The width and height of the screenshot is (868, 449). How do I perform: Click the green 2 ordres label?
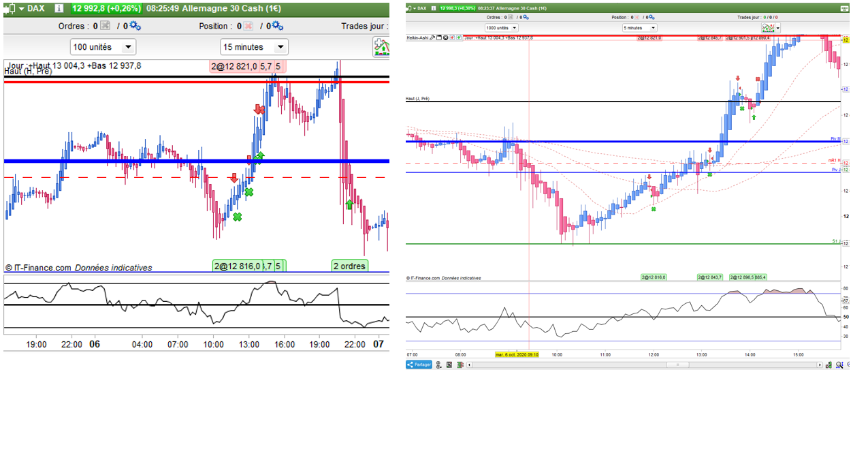350,266
